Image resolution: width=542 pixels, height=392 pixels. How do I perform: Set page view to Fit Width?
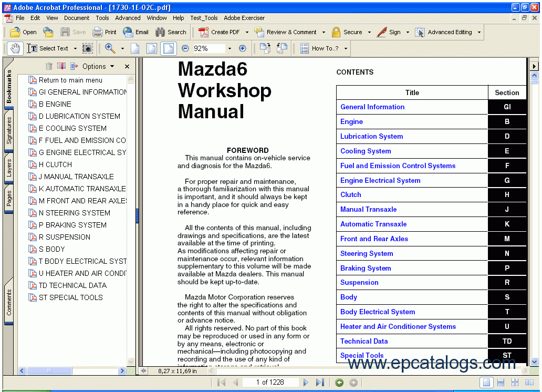(x=169, y=48)
